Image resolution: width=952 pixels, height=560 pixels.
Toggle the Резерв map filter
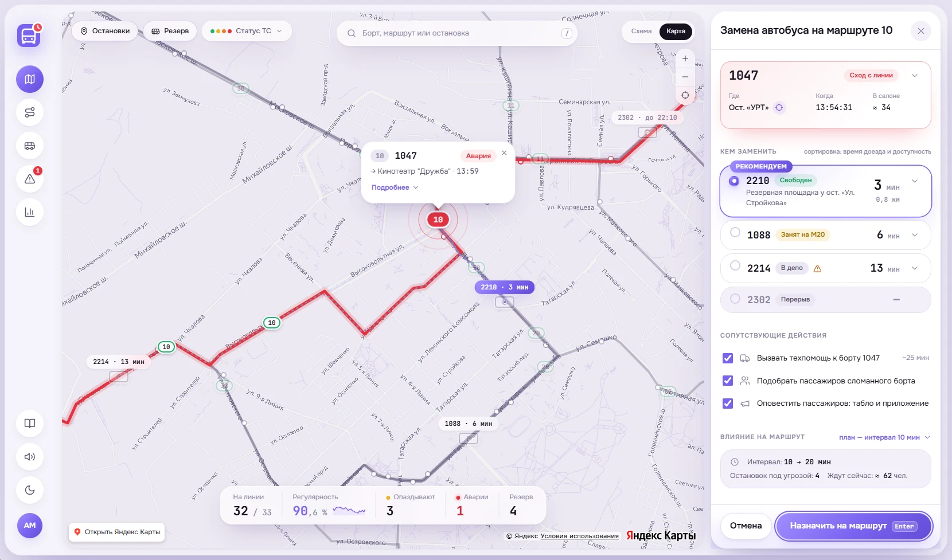[170, 31]
